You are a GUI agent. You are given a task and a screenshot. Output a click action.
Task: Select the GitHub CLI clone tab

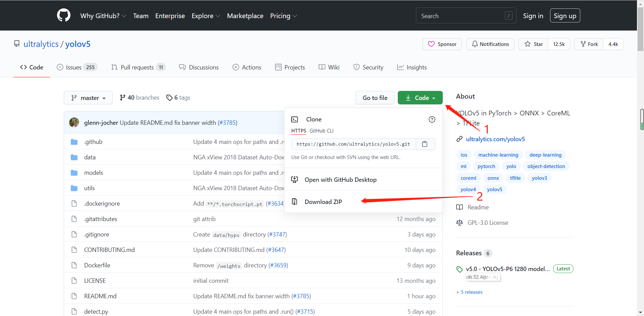pyautogui.click(x=321, y=131)
